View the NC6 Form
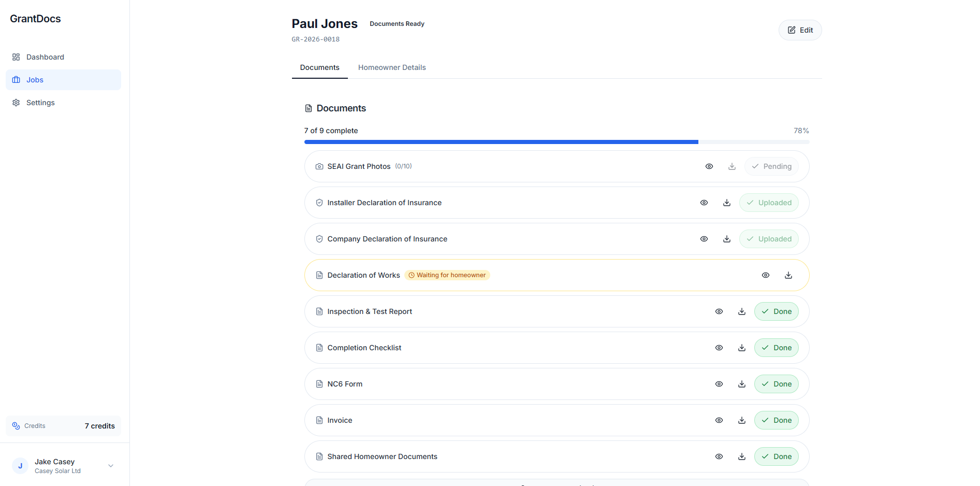 point(719,384)
